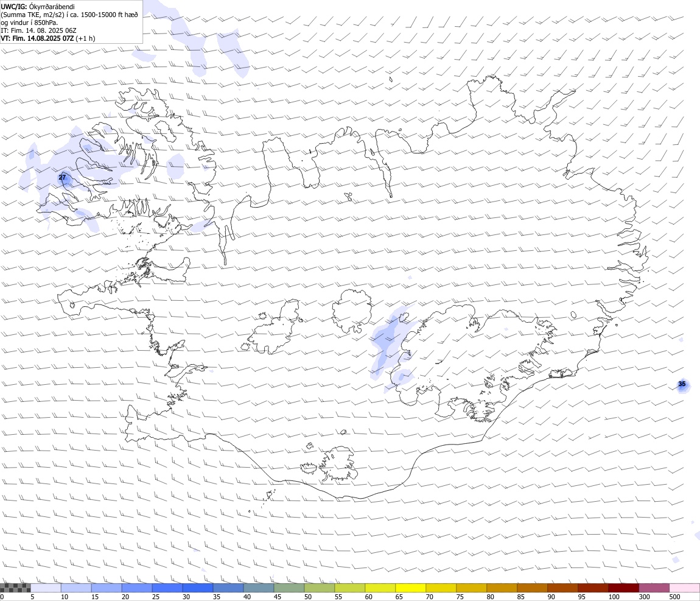Image resolution: width=700 pixels, height=601 pixels.
Task: Select the VT: Fim. 14.08.2025 07Z line
Action: (47, 38)
